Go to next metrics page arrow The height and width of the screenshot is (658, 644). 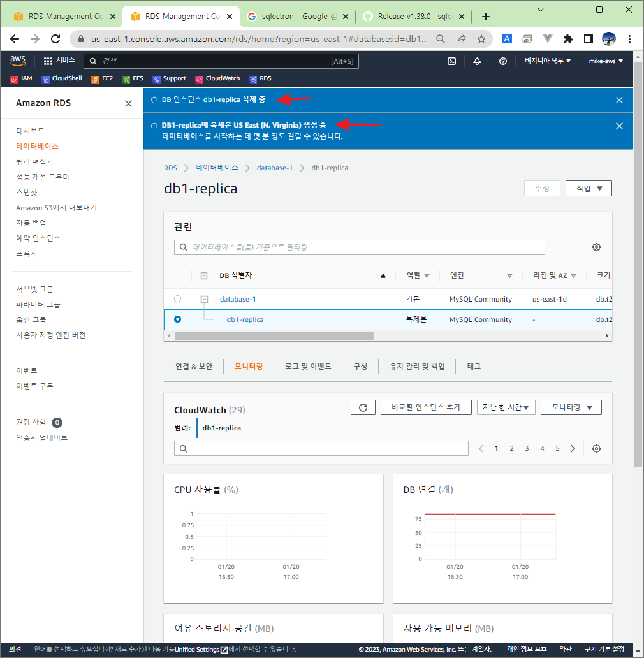[573, 449]
